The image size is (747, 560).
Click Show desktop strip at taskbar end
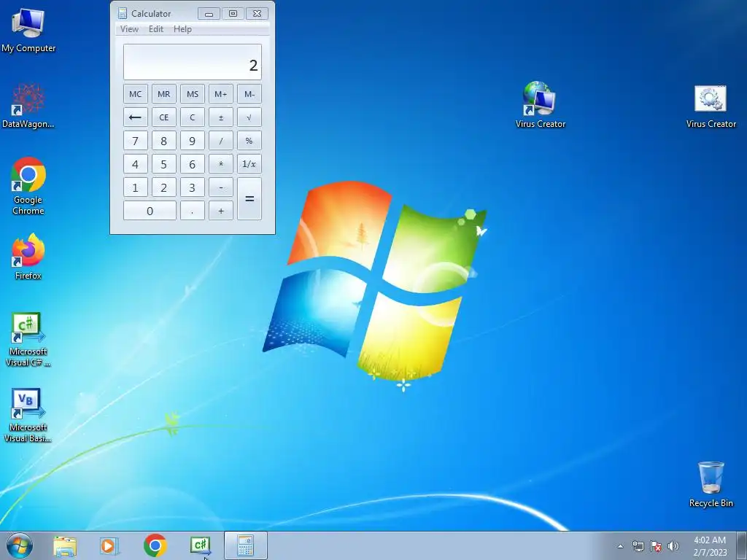(x=741, y=545)
